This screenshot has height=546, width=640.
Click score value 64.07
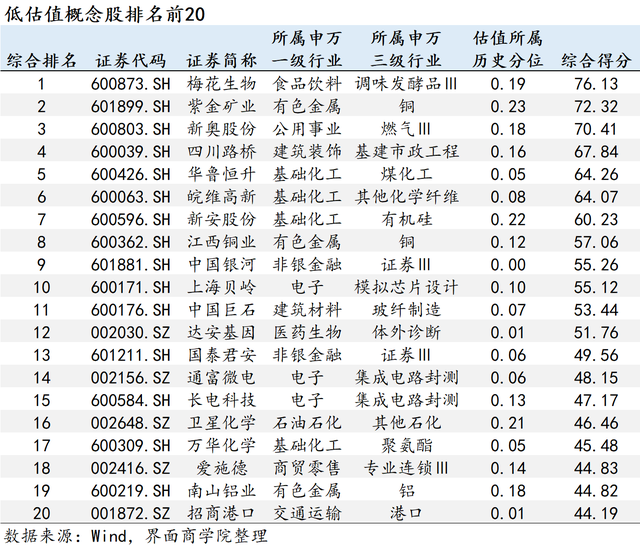tap(596, 197)
